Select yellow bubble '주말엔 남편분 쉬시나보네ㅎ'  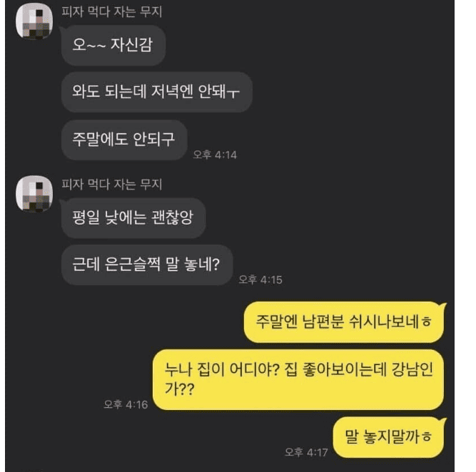(344, 322)
